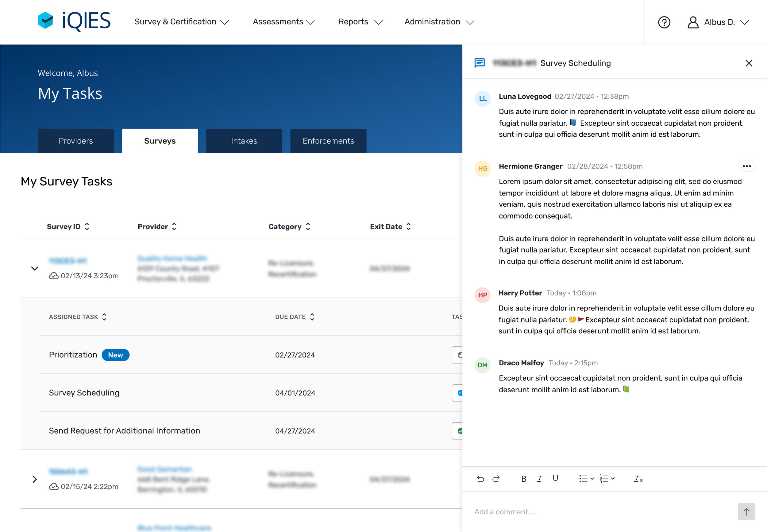The height and width of the screenshot is (532, 767).
Task: Expand the second survey row chevron
Action: click(x=35, y=479)
